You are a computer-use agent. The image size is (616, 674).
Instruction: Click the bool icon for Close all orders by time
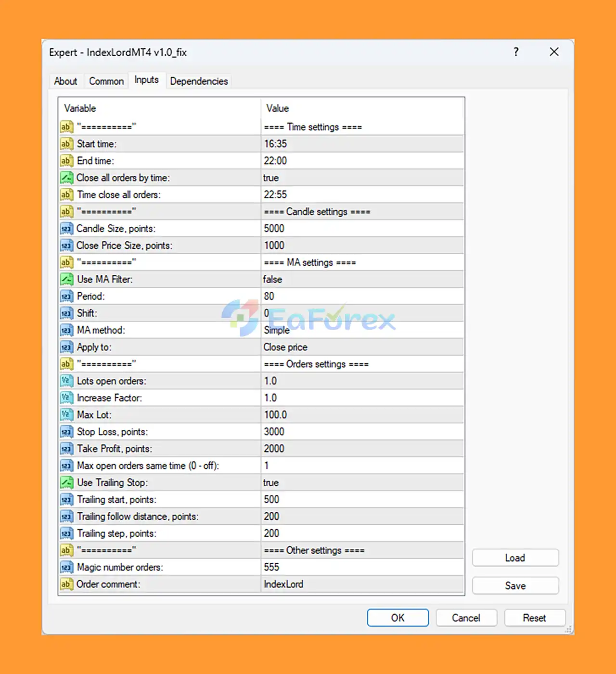(x=66, y=178)
